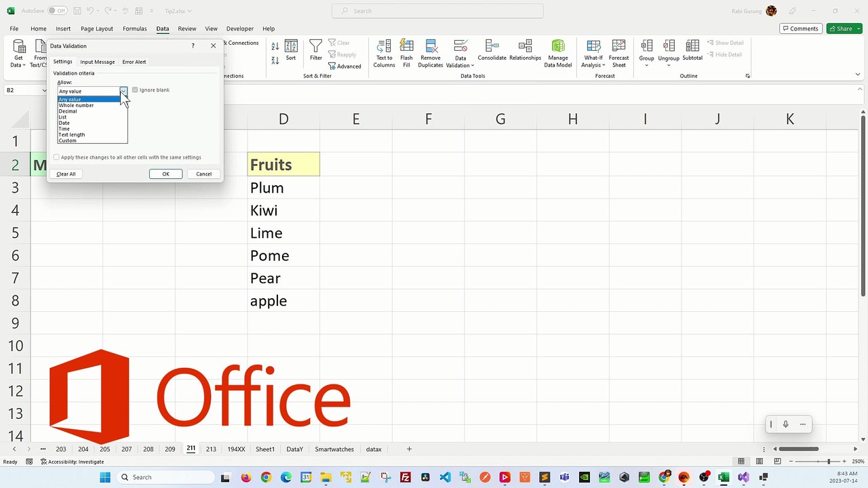The image size is (868, 488).
Task: Choose List from Allow list
Action: [92, 117]
